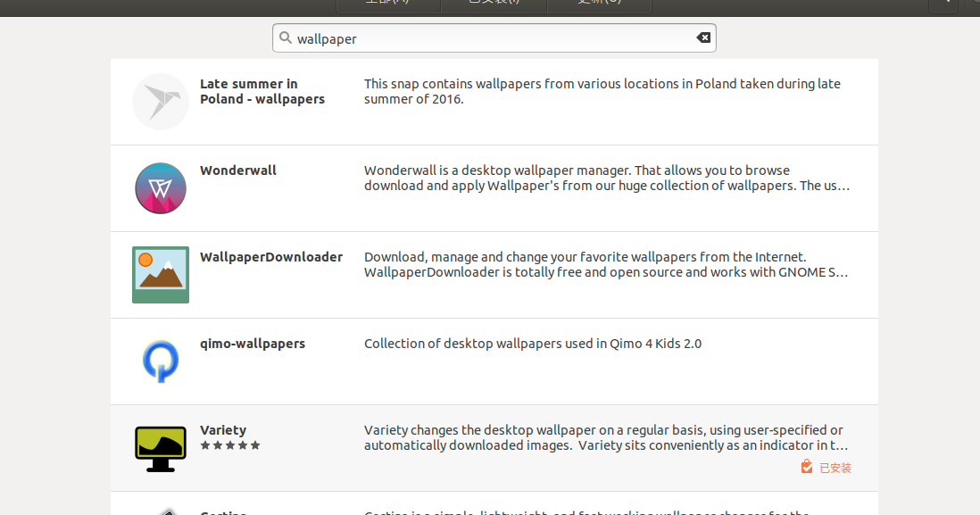This screenshot has height=515, width=980.
Task: Click the Wonderwall desktop wallpaper manager description
Action: click(607, 179)
